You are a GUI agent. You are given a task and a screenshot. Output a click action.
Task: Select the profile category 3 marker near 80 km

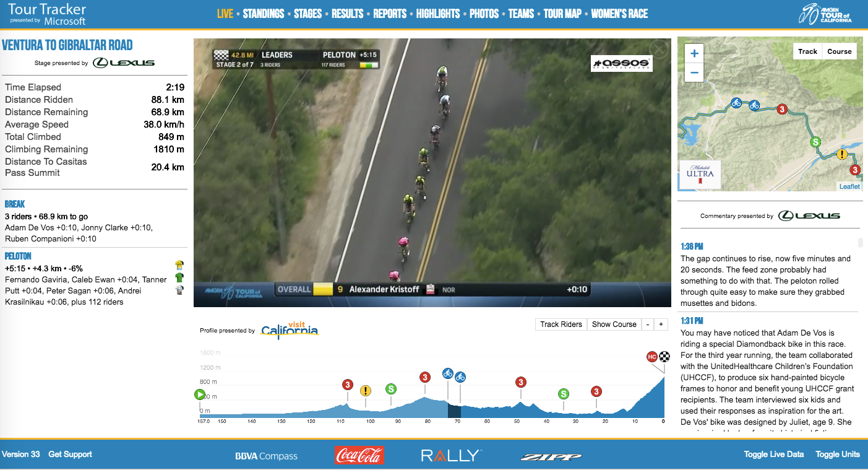coord(425,377)
